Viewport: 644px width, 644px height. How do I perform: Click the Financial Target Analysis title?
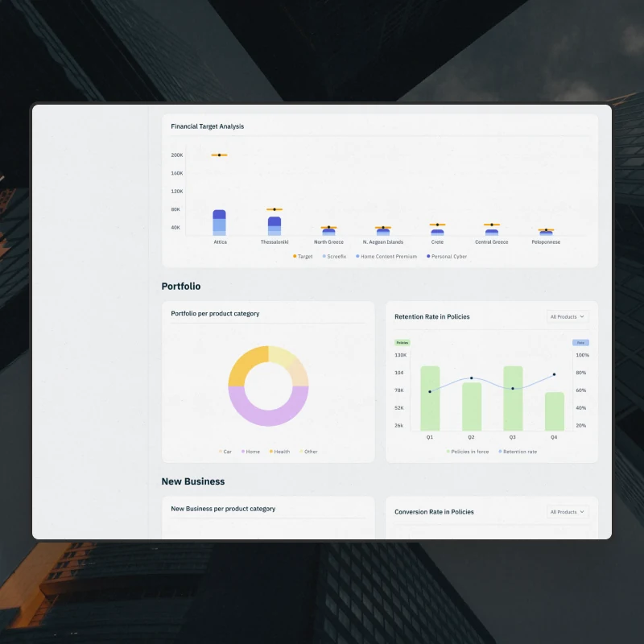(208, 126)
